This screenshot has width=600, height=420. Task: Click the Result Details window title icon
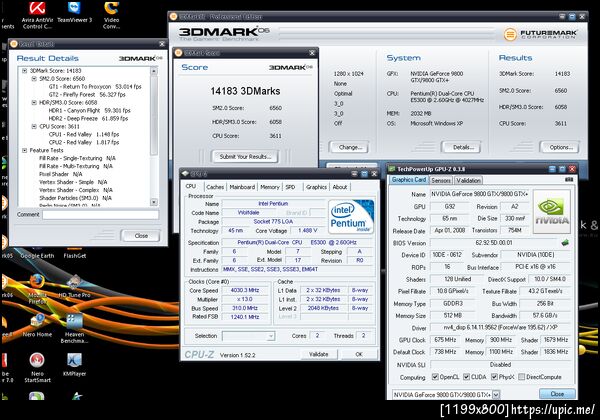click(14, 44)
